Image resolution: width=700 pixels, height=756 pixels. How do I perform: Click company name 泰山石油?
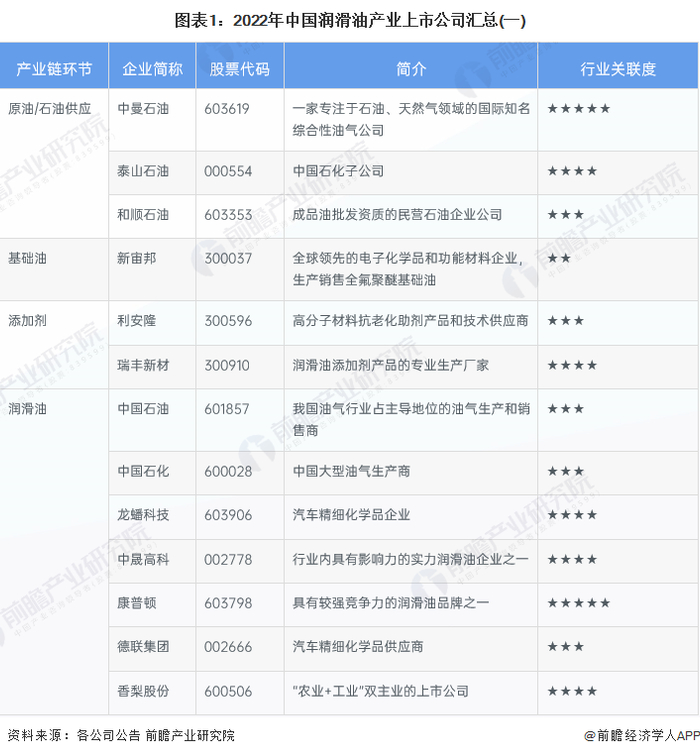coord(143,171)
